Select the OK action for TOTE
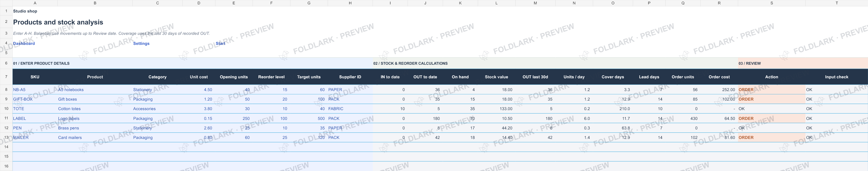868x171 pixels. coord(772,109)
